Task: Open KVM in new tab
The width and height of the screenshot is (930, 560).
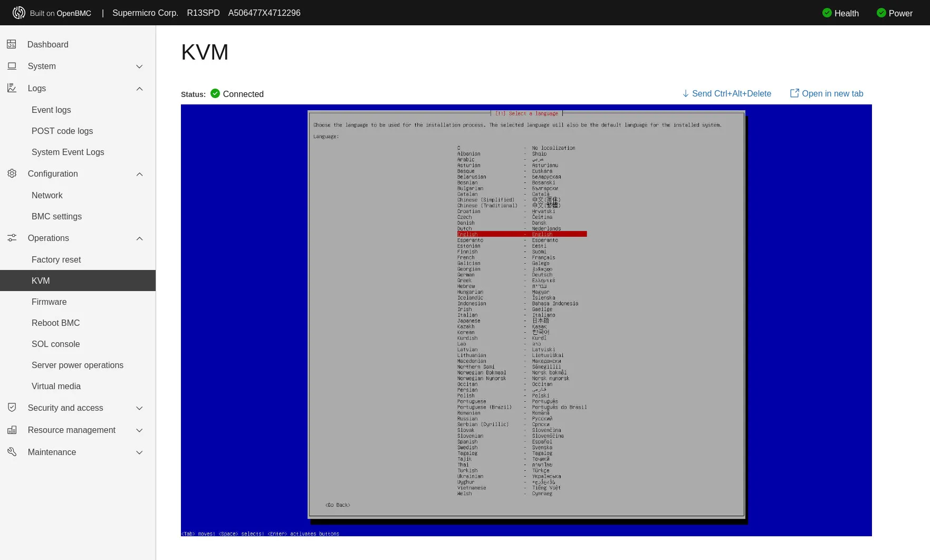Action: (x=826, y=93)
